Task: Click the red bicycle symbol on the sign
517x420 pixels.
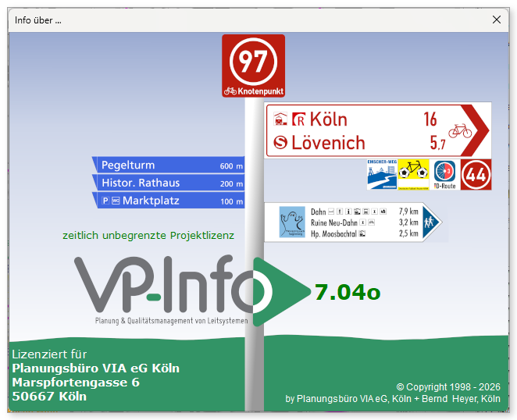Action: pos(460,131)
